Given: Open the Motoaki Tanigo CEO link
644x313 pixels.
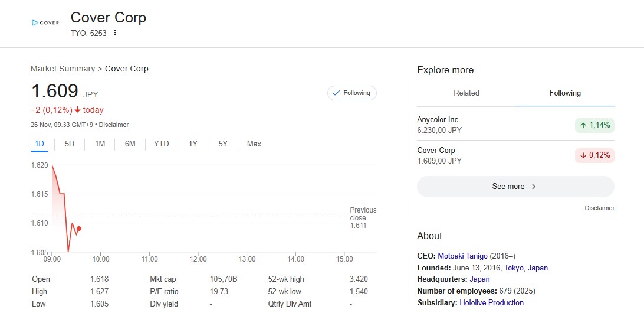Looking at the screenshot, I should pos(462,256).
